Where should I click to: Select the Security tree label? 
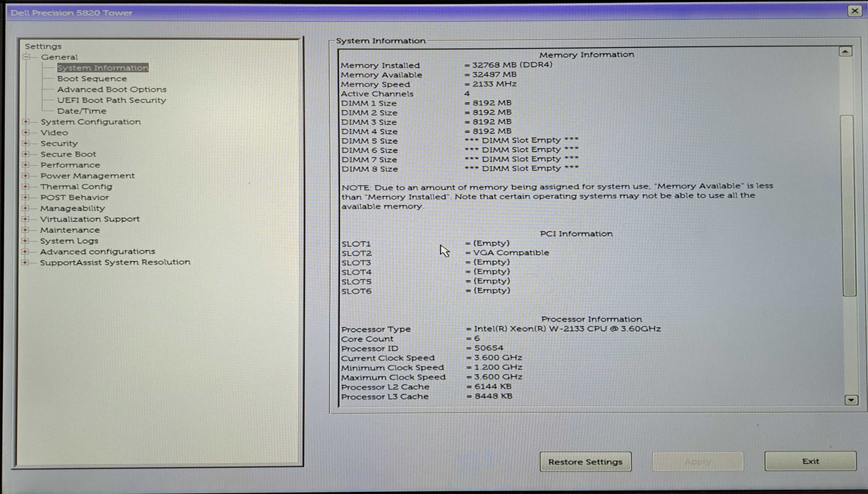pos(59,143)
